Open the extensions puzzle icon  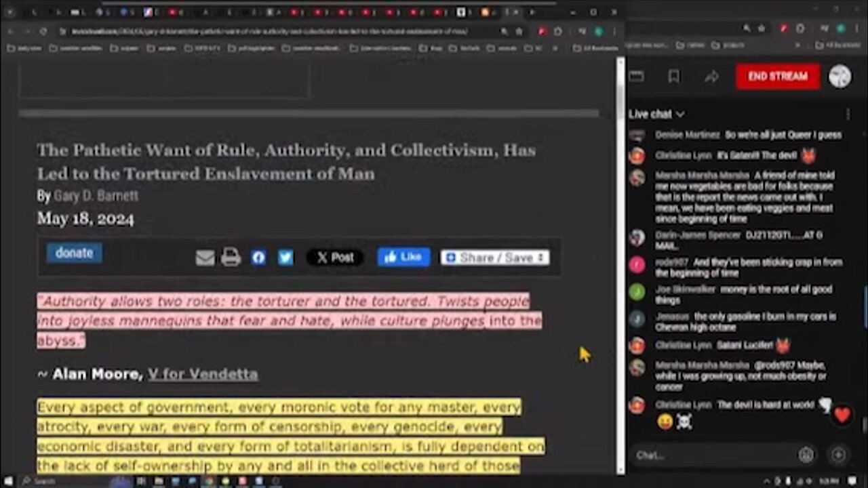(x=557, y=31)
